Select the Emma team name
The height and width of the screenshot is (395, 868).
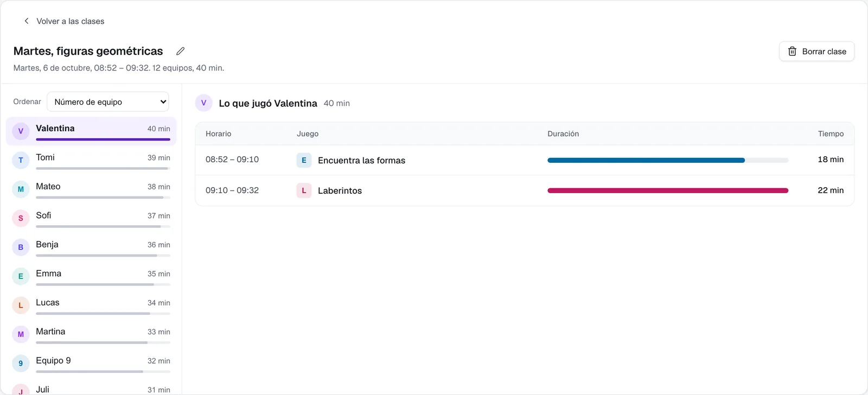coord(48,273)
